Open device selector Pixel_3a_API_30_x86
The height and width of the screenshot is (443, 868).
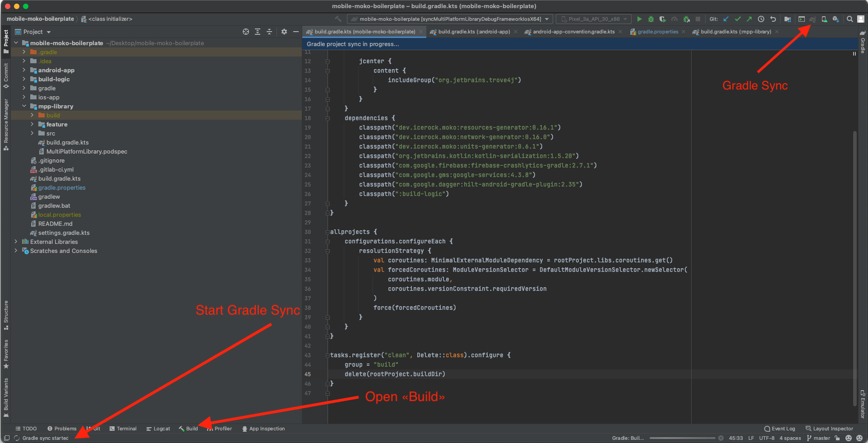594,19
